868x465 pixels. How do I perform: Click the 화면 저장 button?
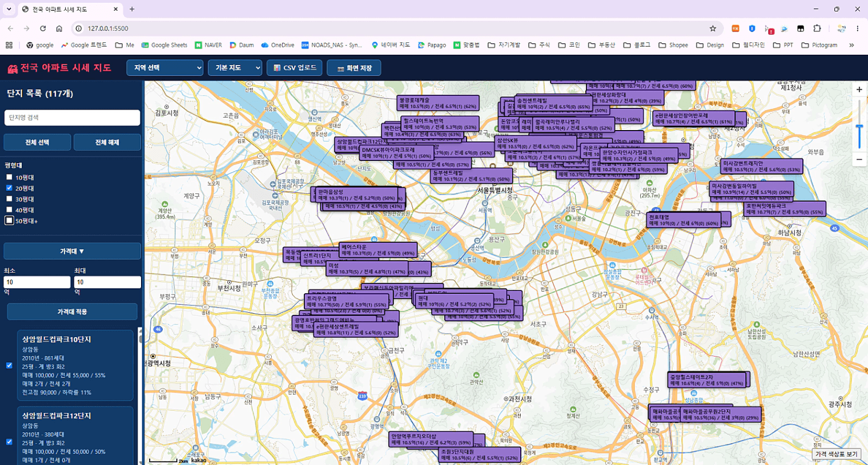coord(354,68)
